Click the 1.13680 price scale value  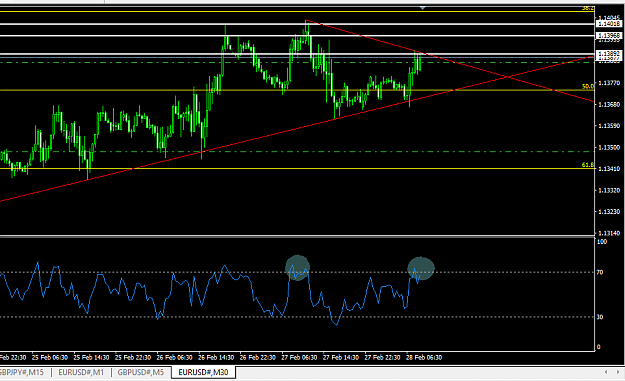[609, 104]
